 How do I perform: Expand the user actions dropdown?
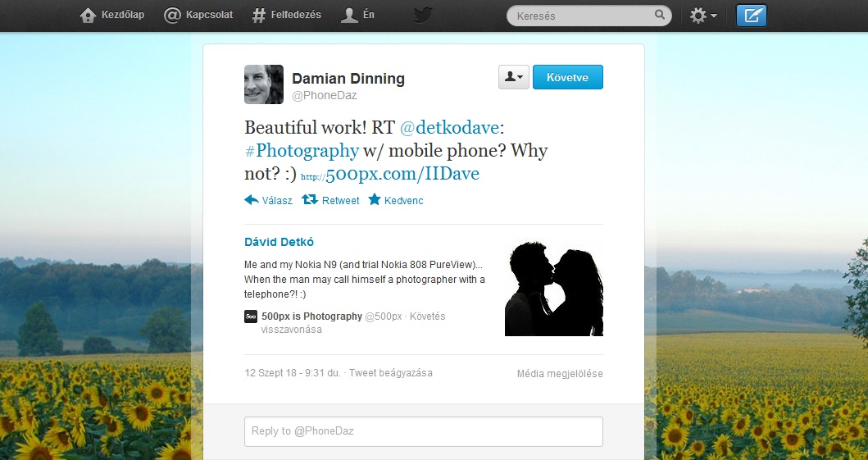pyautogui.click(x=513, y=77)
